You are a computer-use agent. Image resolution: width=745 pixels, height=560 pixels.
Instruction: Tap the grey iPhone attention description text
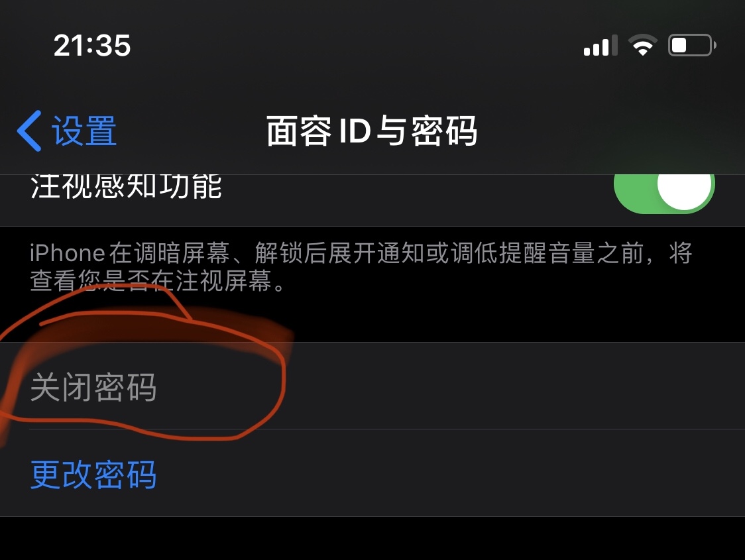(x=361, y=266)
